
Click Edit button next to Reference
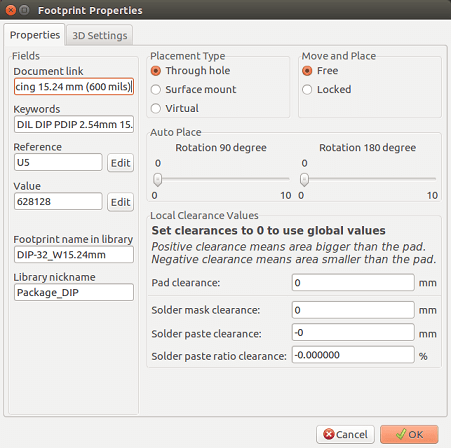120,163
